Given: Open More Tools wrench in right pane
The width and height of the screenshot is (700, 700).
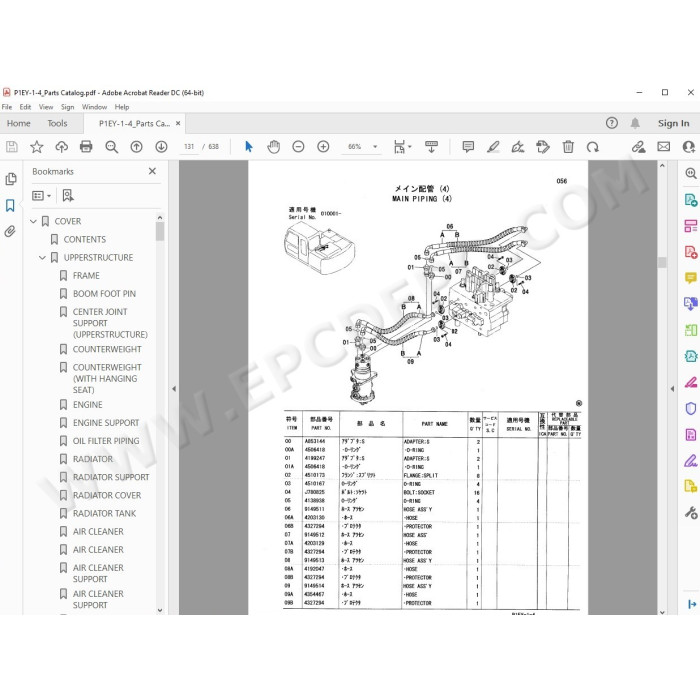Looking at the screenshot, I should (691, 513).
